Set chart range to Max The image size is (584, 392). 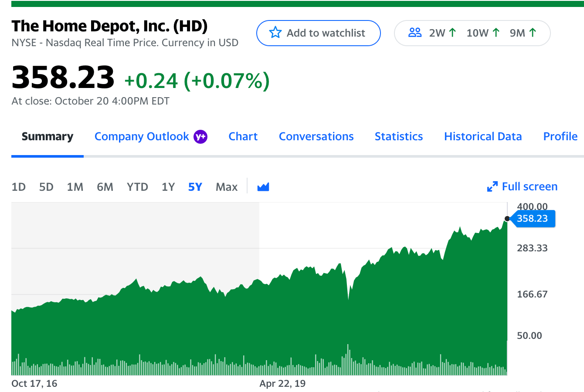coord(227,187)
